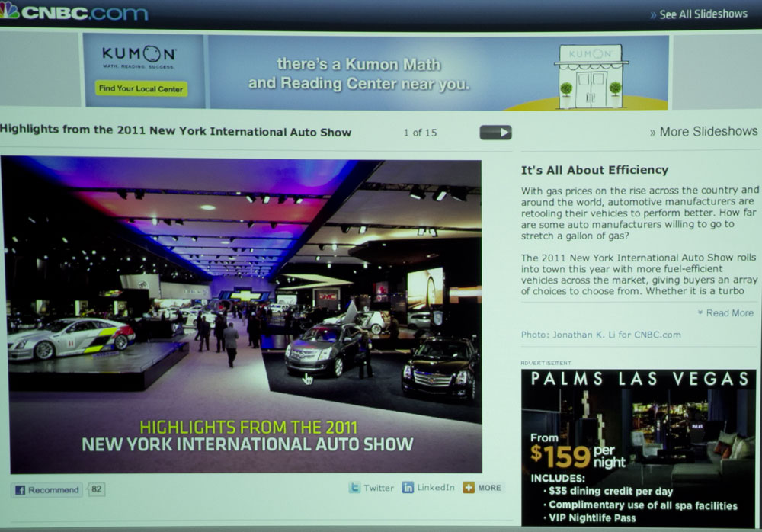Open the See All Slideshows link
This screenshot has width=762, height=532.
[698, 14]
